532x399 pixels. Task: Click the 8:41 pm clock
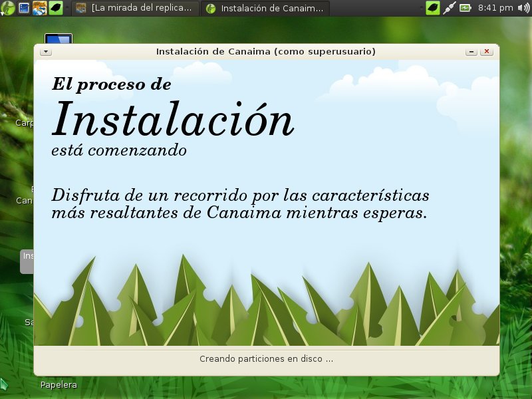click(x=495, y=8)
